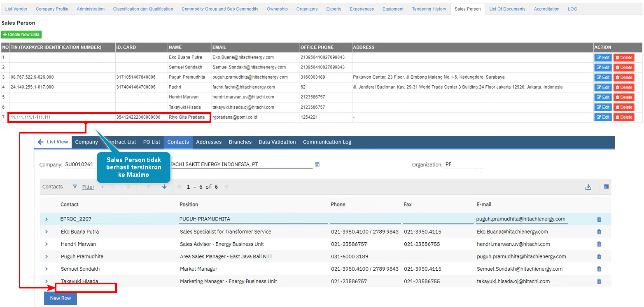Click trash icon for Eko Buana Putra contact
Image resolution: width=644 pixels, height=307 pixels.
click(599, 232)
